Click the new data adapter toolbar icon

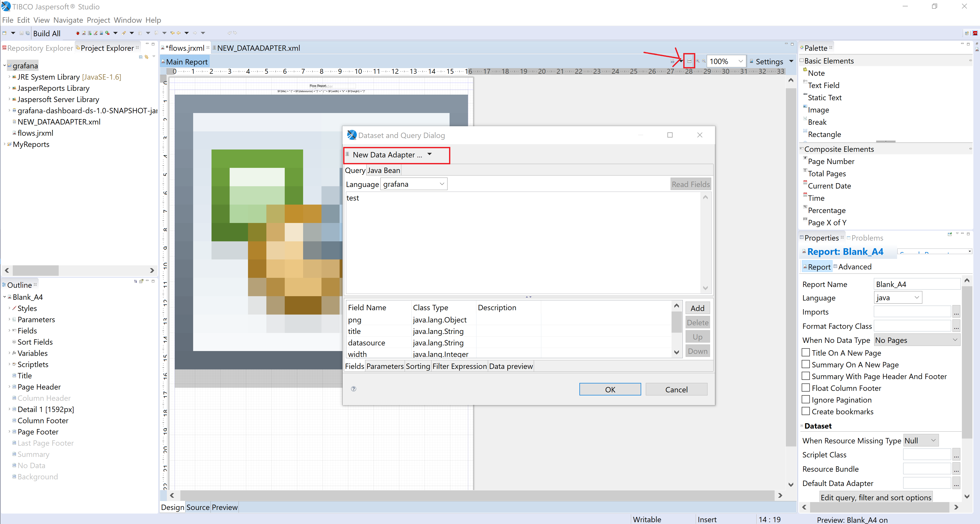pyautogui.click(x=90, y=33)
